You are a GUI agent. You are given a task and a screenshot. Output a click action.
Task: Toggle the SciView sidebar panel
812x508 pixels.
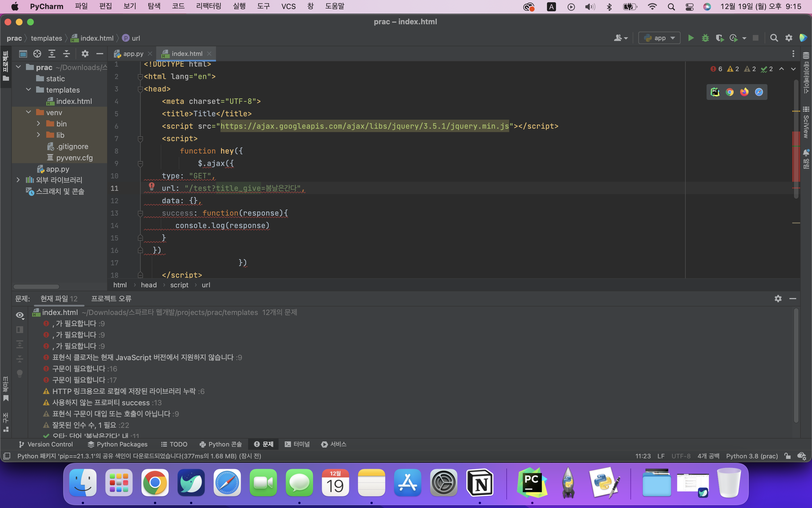tap(806, 122)
